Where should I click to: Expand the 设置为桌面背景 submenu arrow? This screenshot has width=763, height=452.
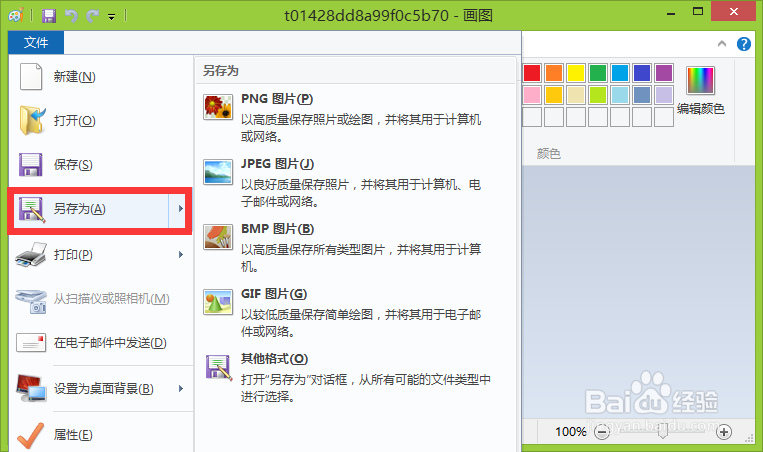click(x=181, y=388)
